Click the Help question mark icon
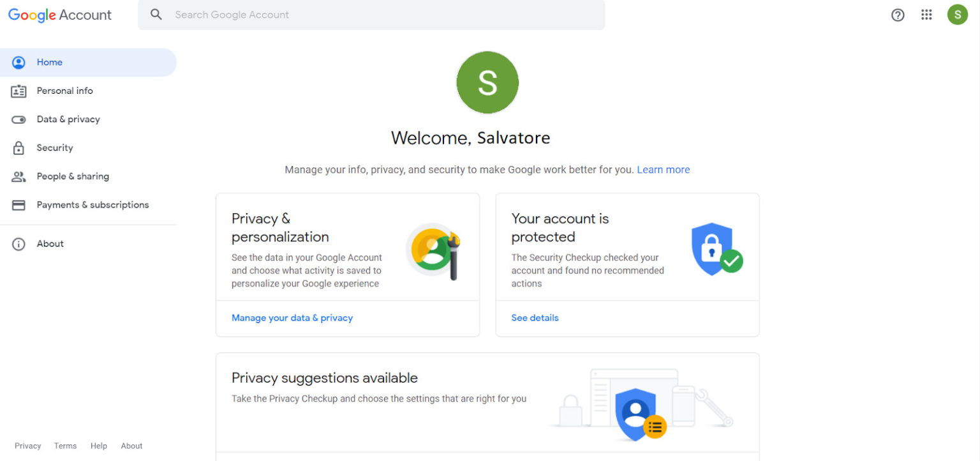The width and height of the screenshot is (980, 461). (x=898, y=15)
